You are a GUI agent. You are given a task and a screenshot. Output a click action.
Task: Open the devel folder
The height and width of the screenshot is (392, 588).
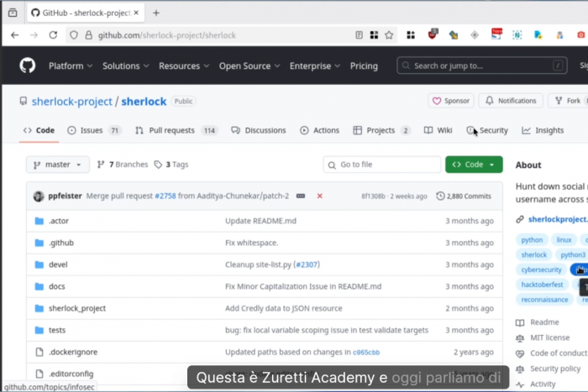tap(58, 264)
